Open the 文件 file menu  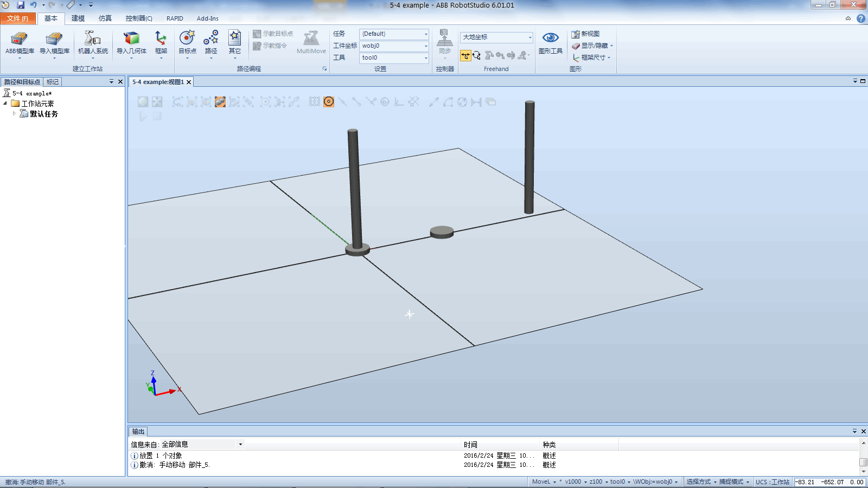point(18,18)
